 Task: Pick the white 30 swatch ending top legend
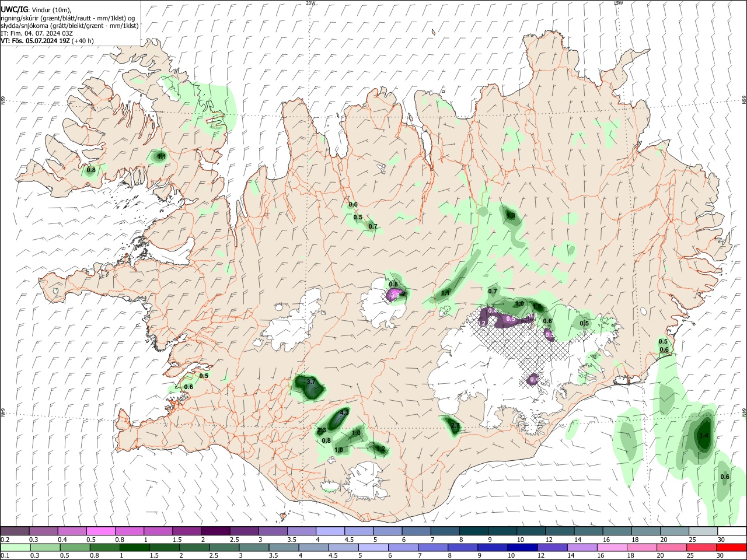click(x=731, y=531)
